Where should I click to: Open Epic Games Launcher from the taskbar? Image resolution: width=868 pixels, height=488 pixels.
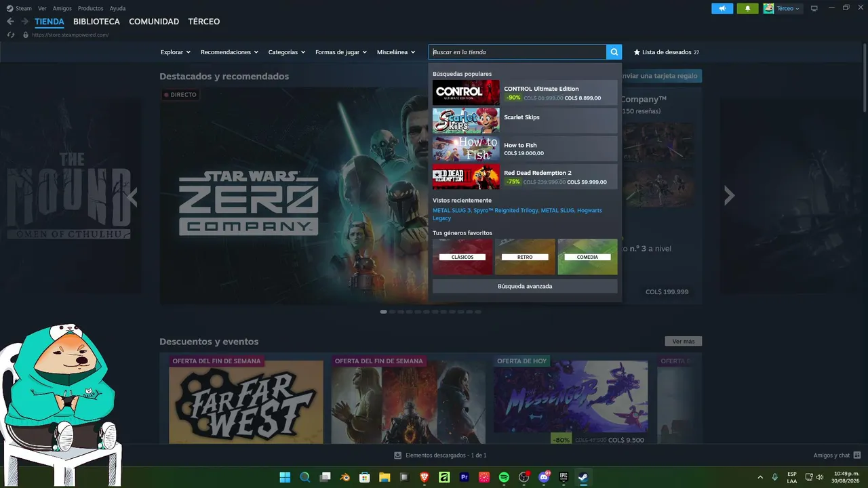(564, 477)
